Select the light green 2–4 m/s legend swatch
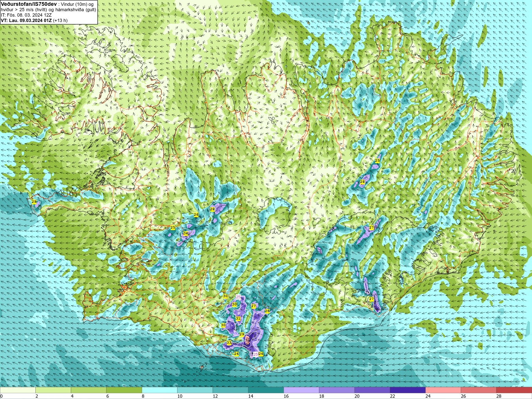 pos(53,390)
